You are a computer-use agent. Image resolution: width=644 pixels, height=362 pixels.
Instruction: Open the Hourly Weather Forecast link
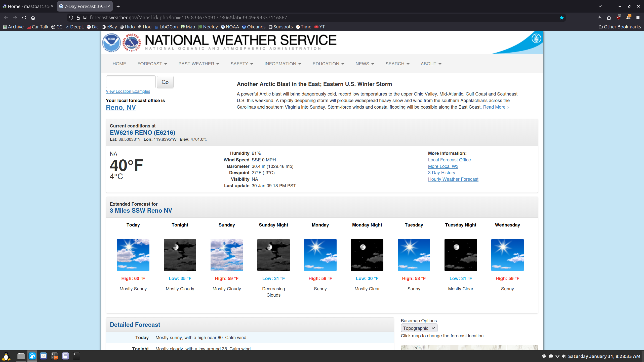(x=453, y=179)
